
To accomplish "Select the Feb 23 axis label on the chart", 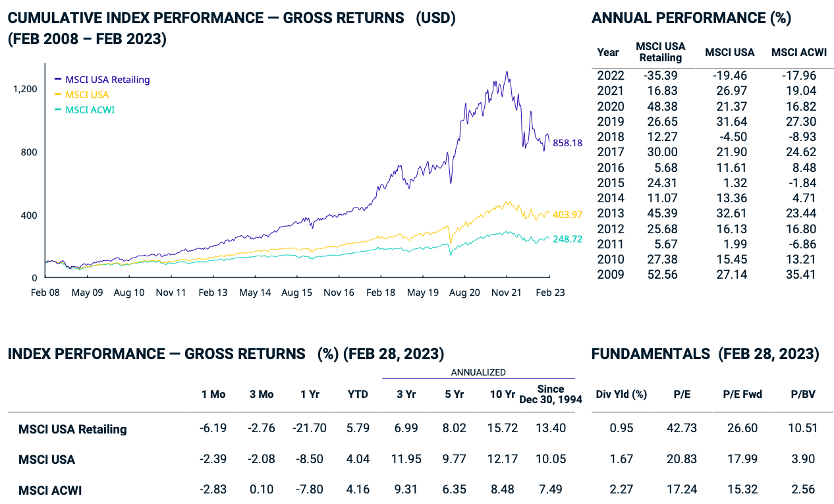I will tap(550, 292).
